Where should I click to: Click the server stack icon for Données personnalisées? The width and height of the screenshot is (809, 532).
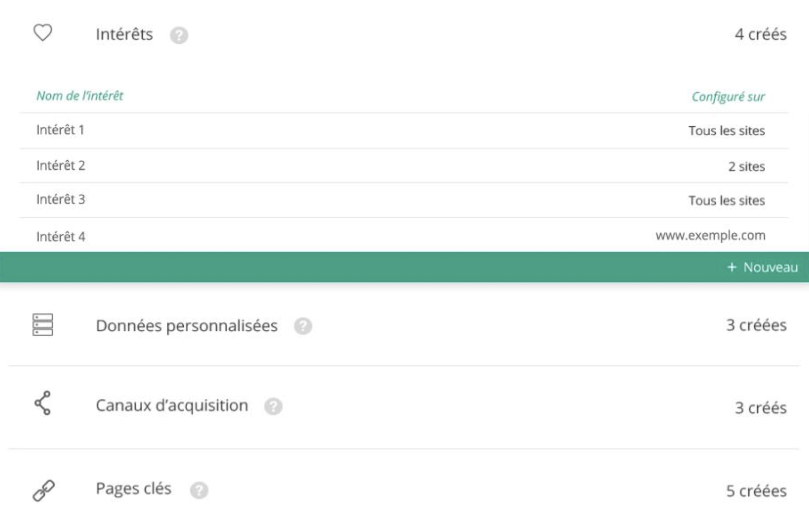[x=43, y=324]
